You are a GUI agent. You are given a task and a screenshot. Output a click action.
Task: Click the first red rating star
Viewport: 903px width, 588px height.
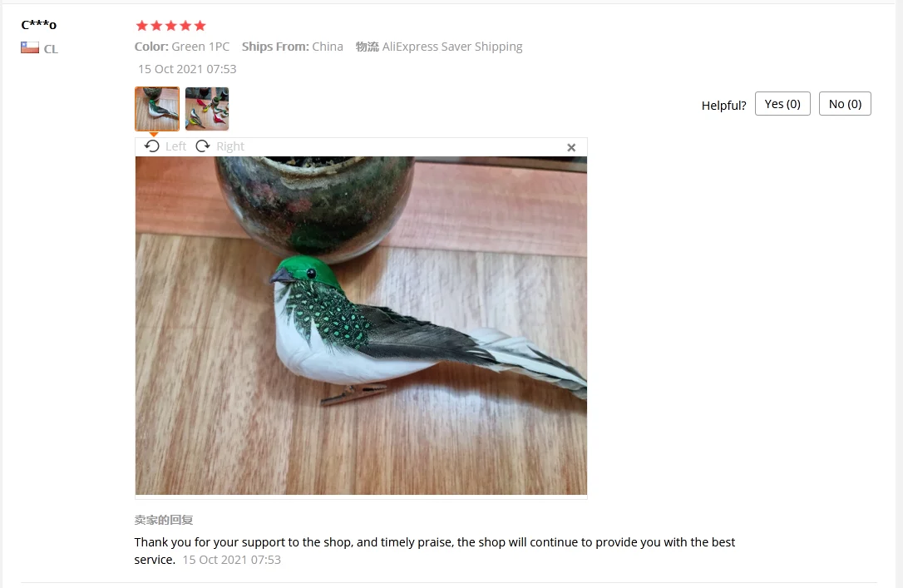(141, 25)
